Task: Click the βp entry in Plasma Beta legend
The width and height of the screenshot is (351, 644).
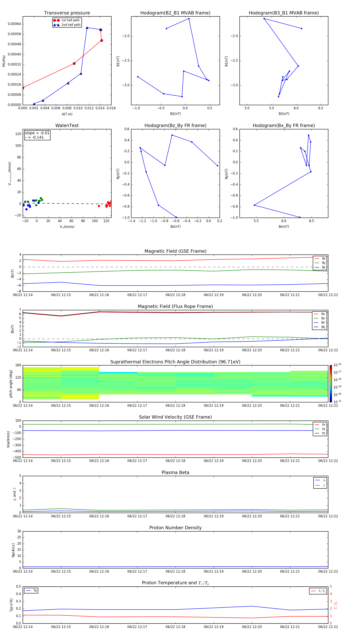Action: 320,480
